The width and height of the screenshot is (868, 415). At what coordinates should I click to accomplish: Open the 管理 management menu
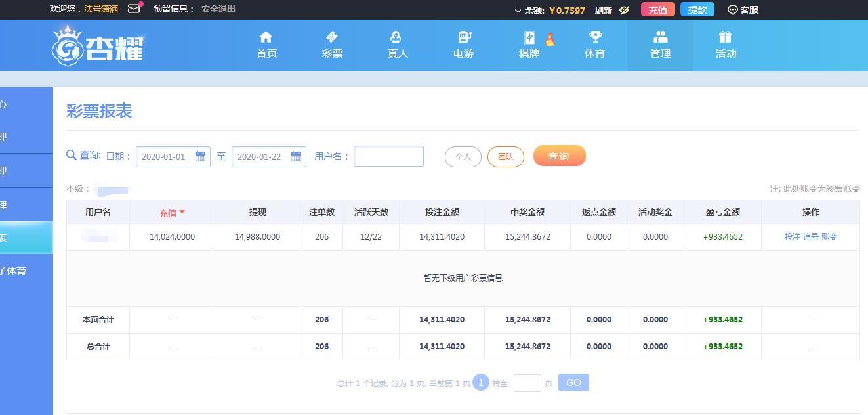[x=660, y=45]
